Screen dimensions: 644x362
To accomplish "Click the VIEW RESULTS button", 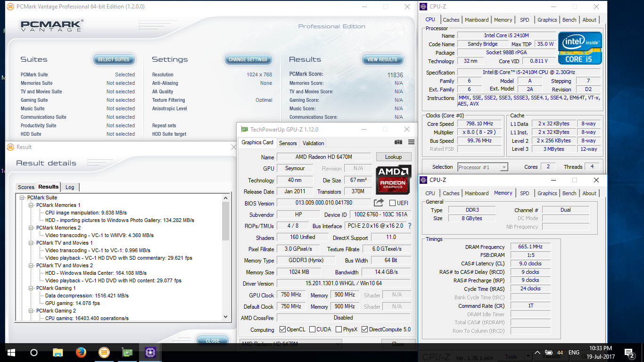I will [382, 59].
